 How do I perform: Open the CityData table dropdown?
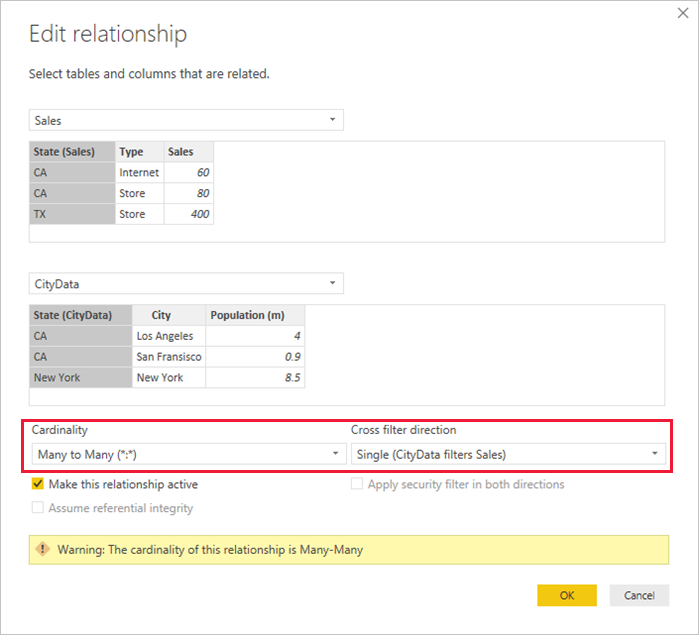point(186,284)
